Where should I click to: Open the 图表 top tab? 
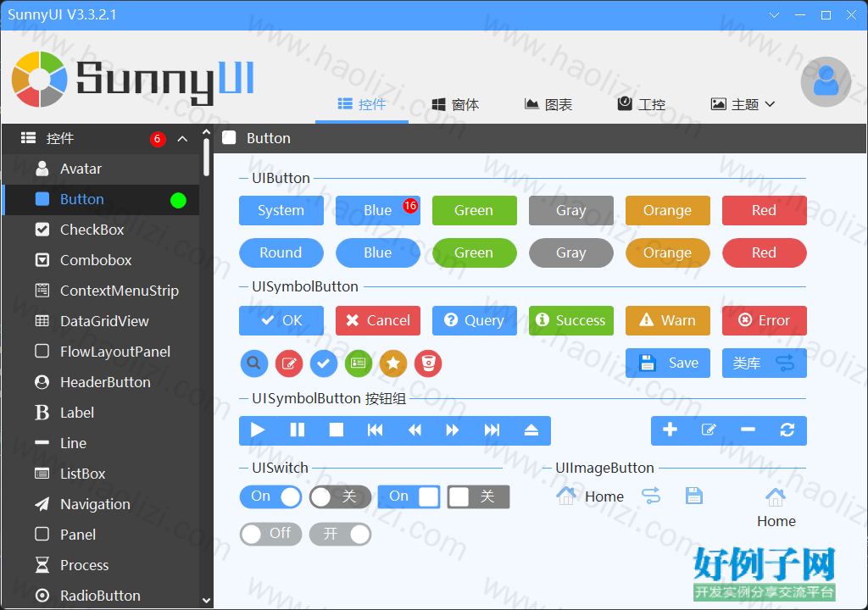click(548, 104)
